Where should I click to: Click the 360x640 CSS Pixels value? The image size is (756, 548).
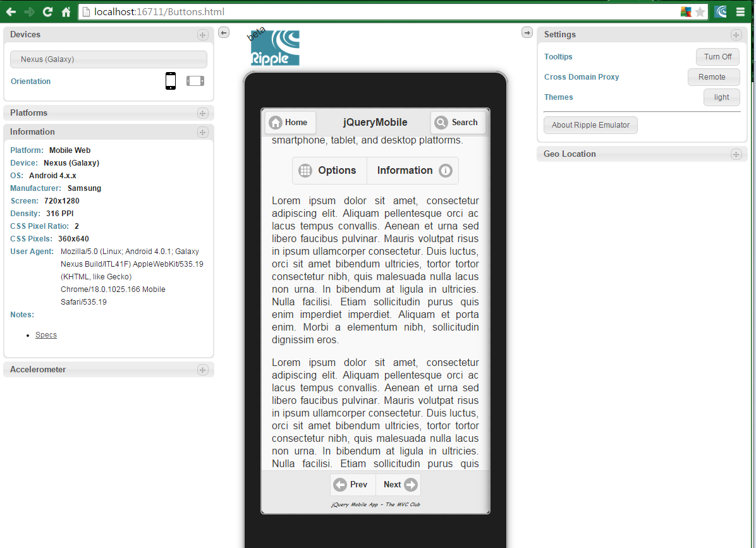point(73,239)
